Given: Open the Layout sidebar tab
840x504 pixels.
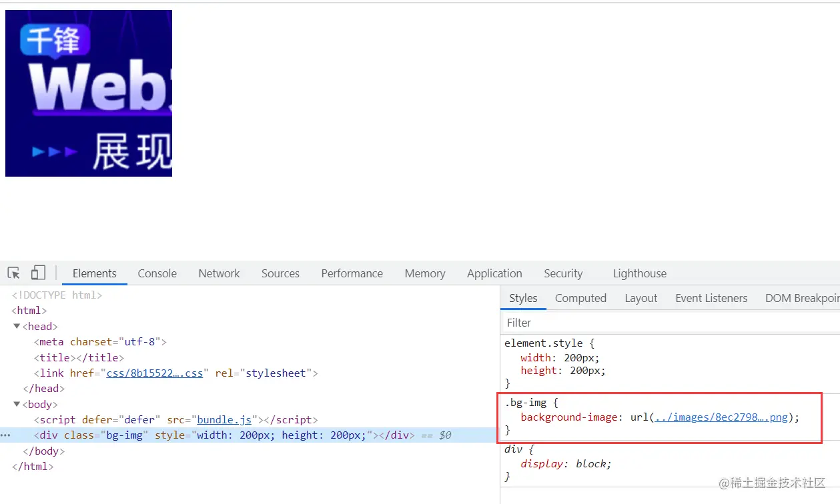Looking at the screenshot, I should click(x=641, y=298).
